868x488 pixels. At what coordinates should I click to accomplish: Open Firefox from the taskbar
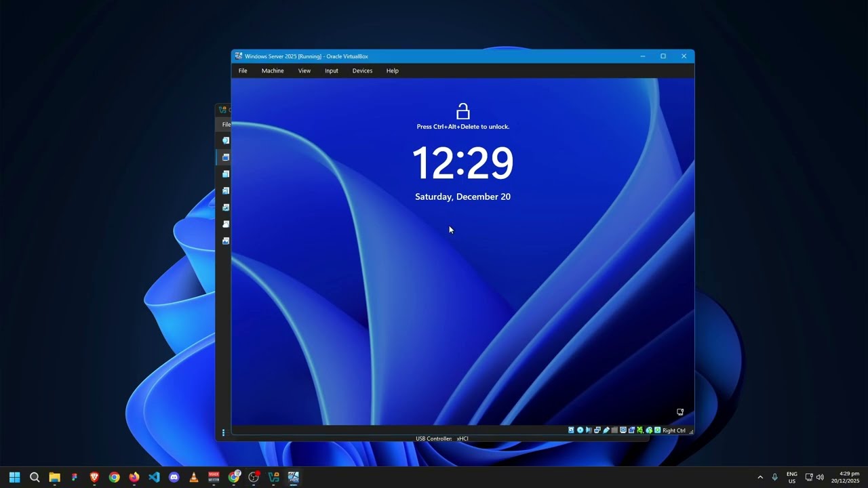(134, 477)
